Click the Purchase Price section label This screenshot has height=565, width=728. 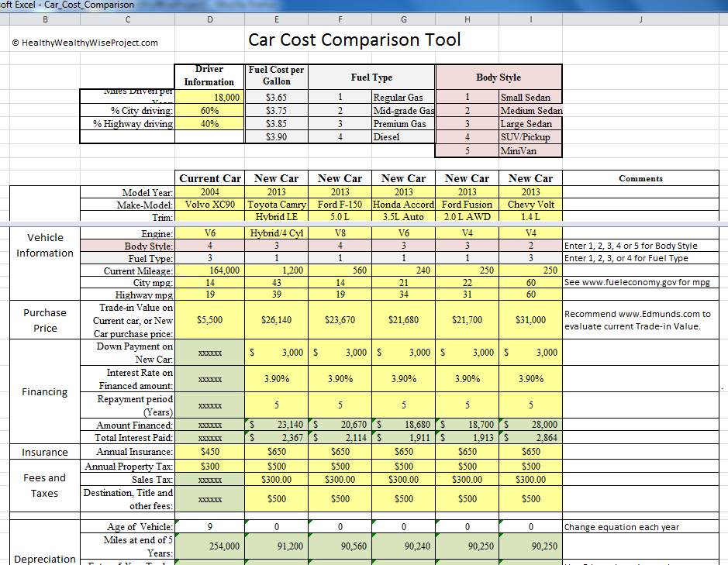[44, 320]
